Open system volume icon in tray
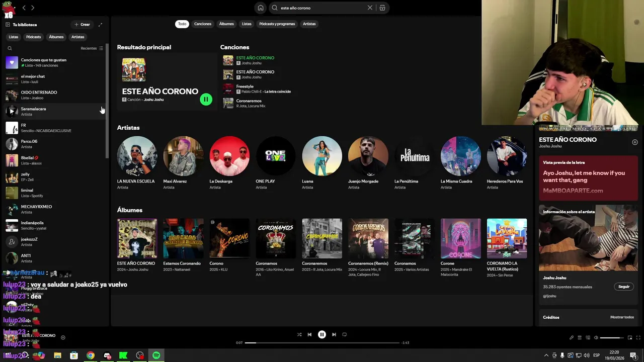The height and width of the screenshot is (362, 644). (587, 355)
